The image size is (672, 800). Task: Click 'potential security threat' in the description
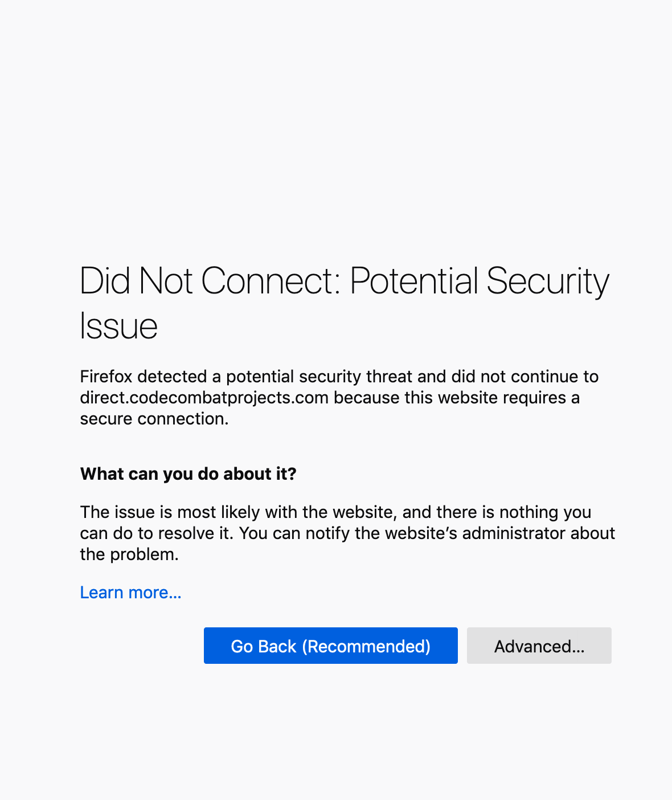click(x=319, y=377)
